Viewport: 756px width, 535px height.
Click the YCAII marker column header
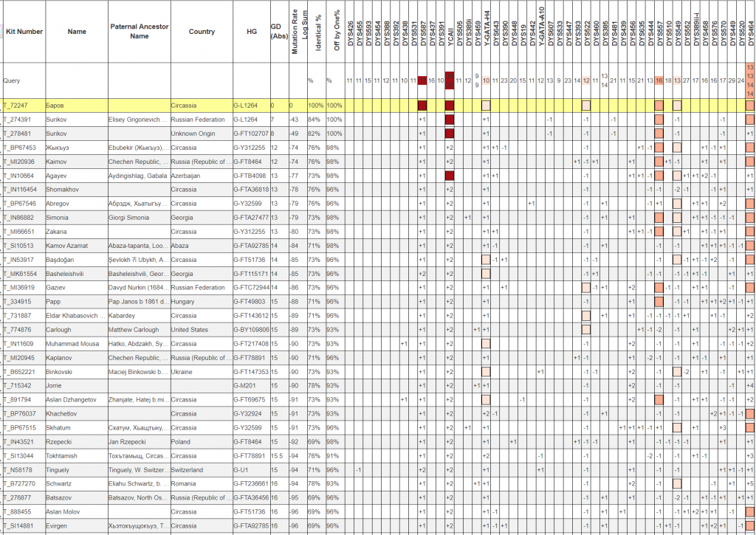(450, 32)
